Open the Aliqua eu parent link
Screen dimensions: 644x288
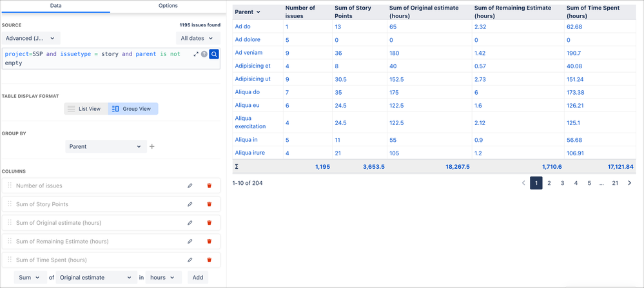click(248, 105)
